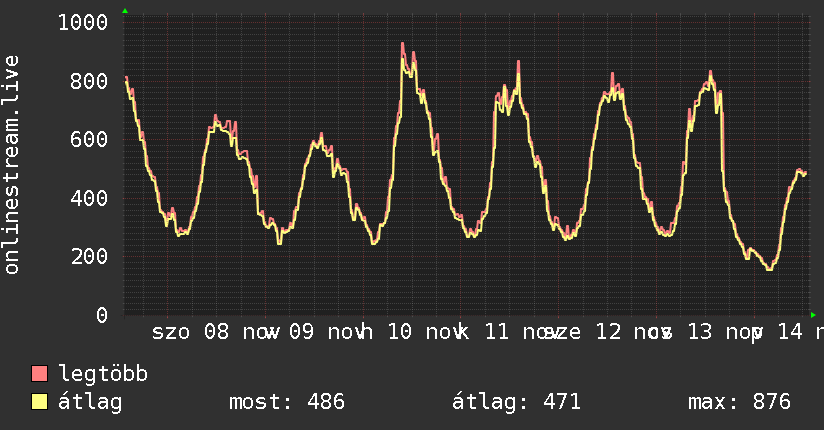Click the pink legtöbb legend color swatch
Image resolution: width=824 pixels, height=430 pixels.
pos(39,373)
